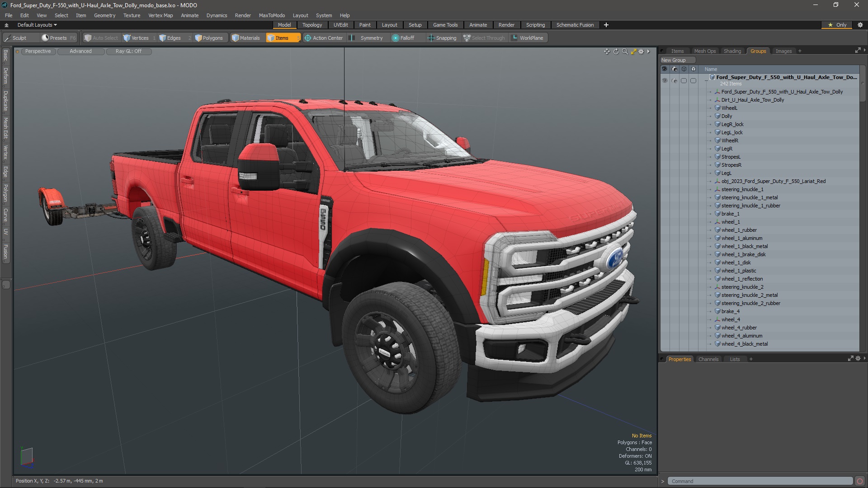The image size is (868, 488).
Task: Open layout settings gear top right
Action: point(860,25)
